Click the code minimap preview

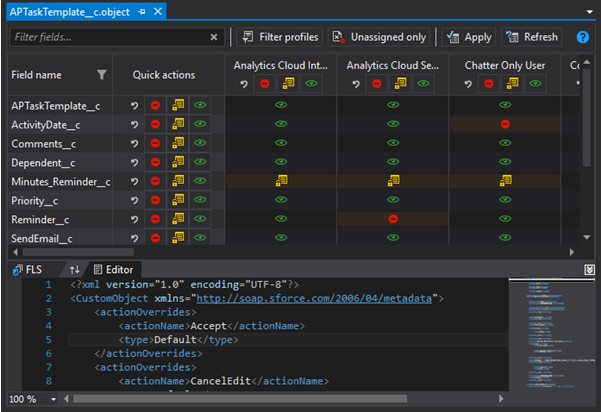pos(552,335)
